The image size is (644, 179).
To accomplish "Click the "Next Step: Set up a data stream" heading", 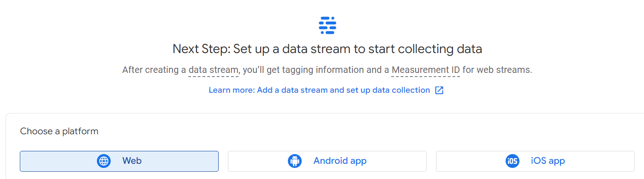I will [327, 49].
